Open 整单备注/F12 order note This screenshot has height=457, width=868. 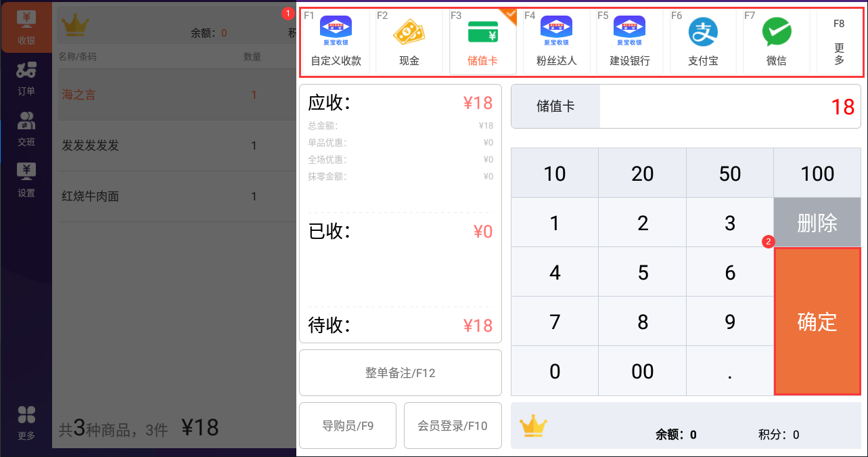click(401, 372)
